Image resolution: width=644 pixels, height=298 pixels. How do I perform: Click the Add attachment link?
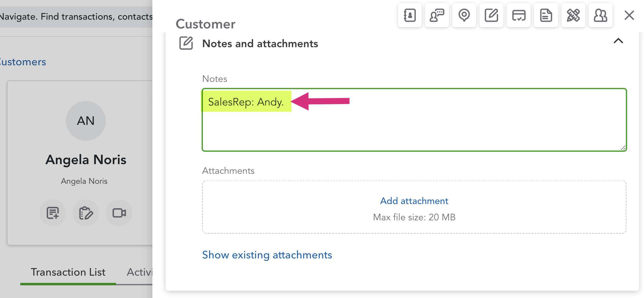[414, 201]
